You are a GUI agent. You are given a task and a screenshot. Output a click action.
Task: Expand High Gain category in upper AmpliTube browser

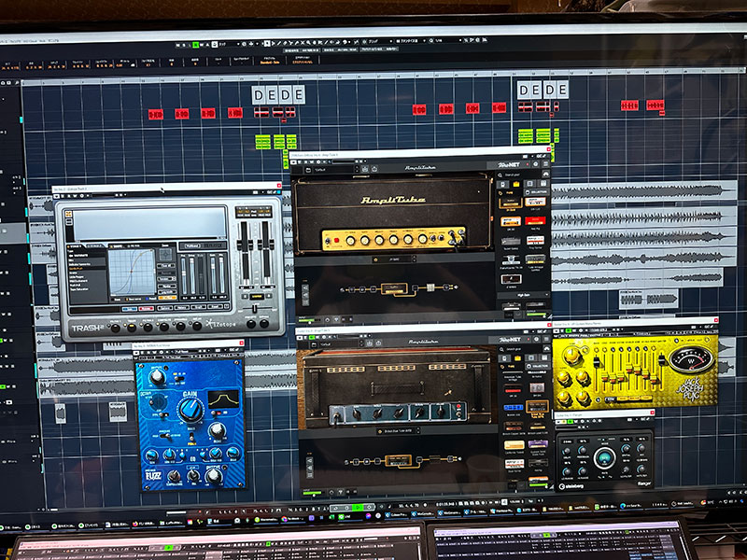coord(523,295)
